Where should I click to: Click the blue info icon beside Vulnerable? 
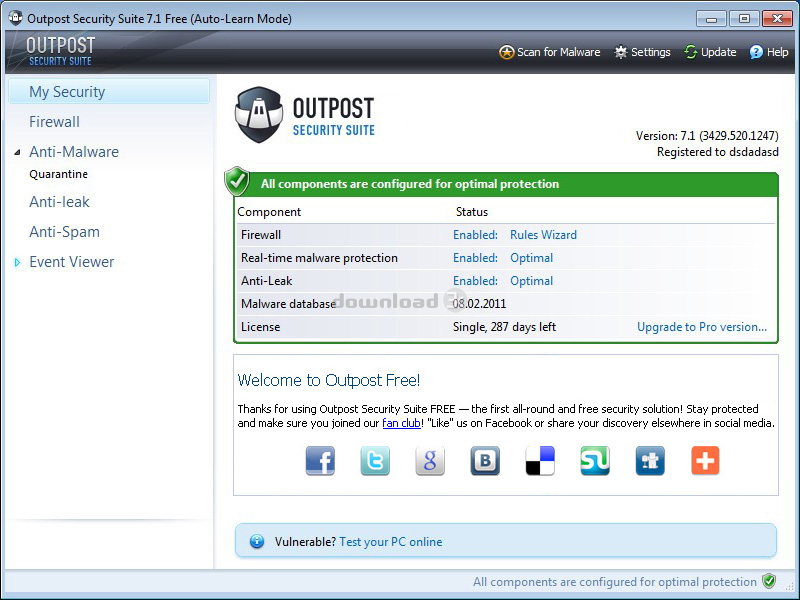[x=257, y=541]
